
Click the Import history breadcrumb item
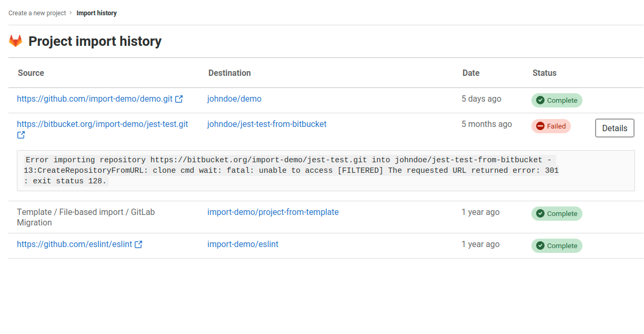coord(96,13)
